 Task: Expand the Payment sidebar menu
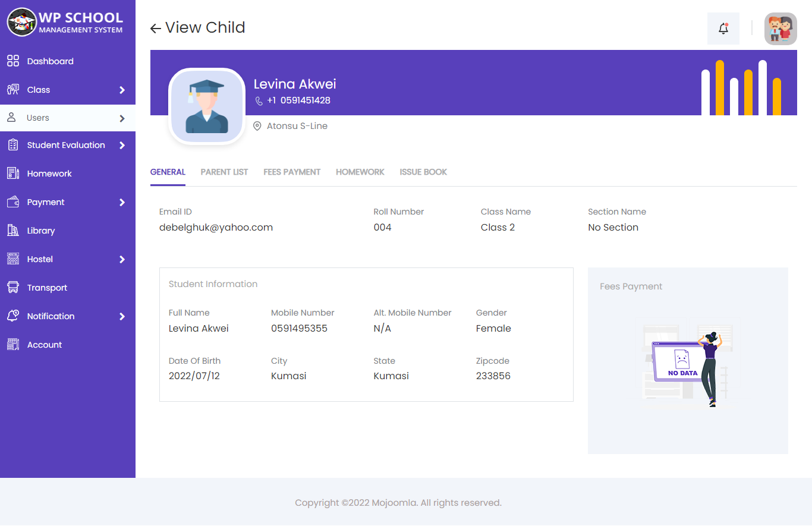[x=45, y=201]
